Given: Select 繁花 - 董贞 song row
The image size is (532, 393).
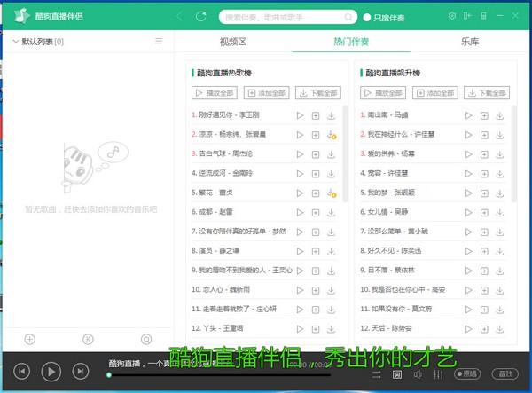Looking at the screenshot, I should point(264,193).
